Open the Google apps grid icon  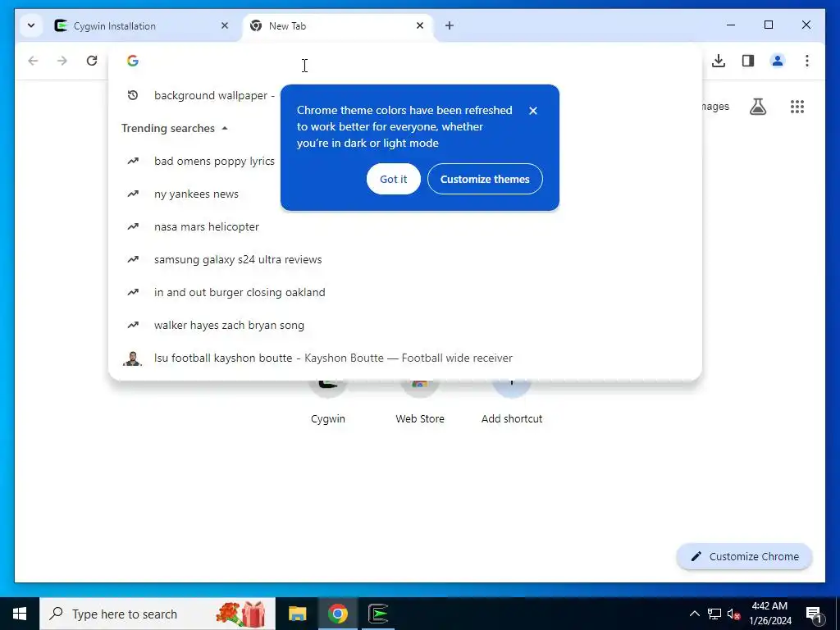(797, 107)
